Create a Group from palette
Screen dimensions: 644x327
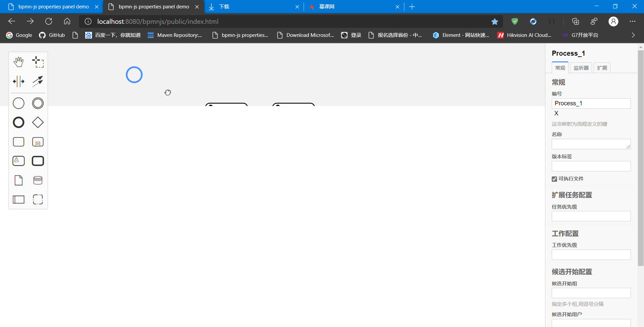coord(38,200)
